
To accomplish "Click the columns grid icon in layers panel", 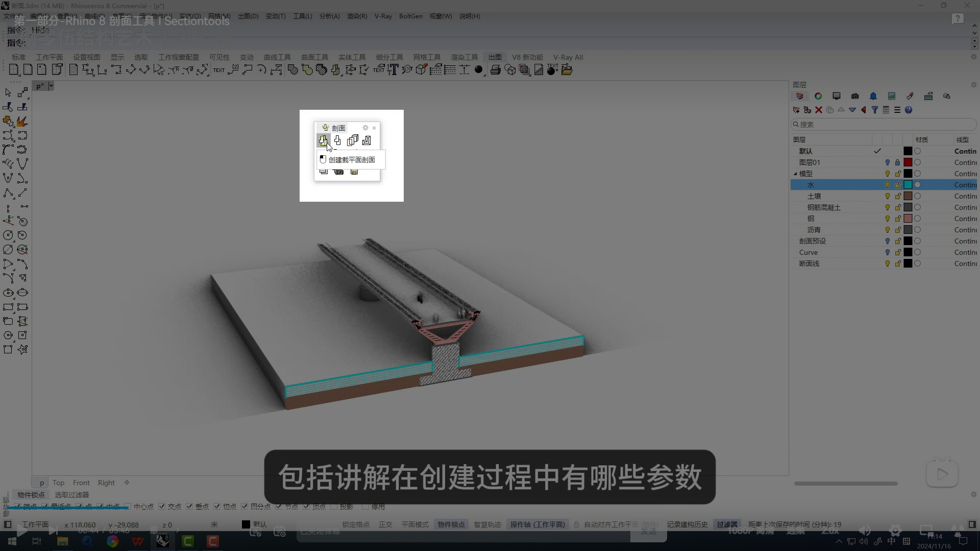I will pos(886,110).
